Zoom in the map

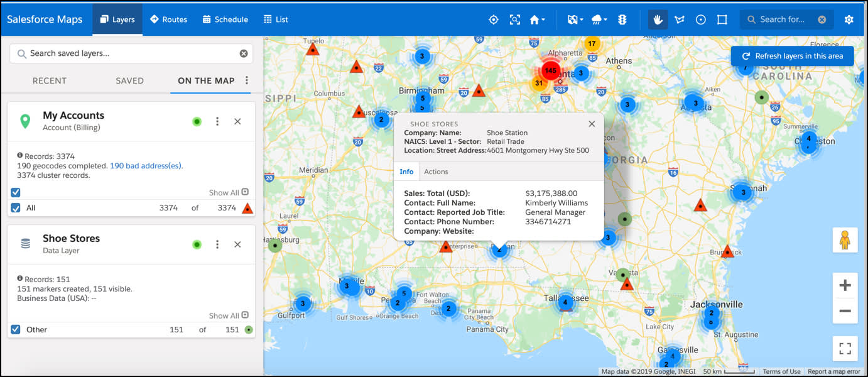point(845,285)
